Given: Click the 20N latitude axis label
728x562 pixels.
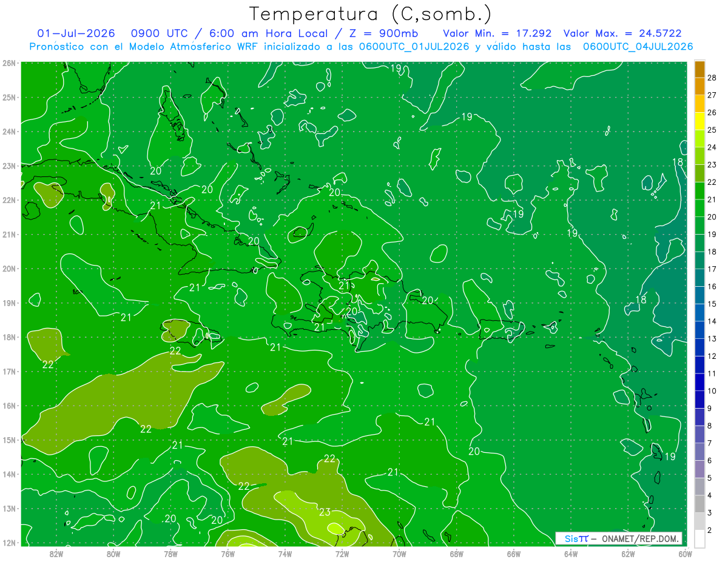Looking at the screenshot, I should click(x=8, y=269).
